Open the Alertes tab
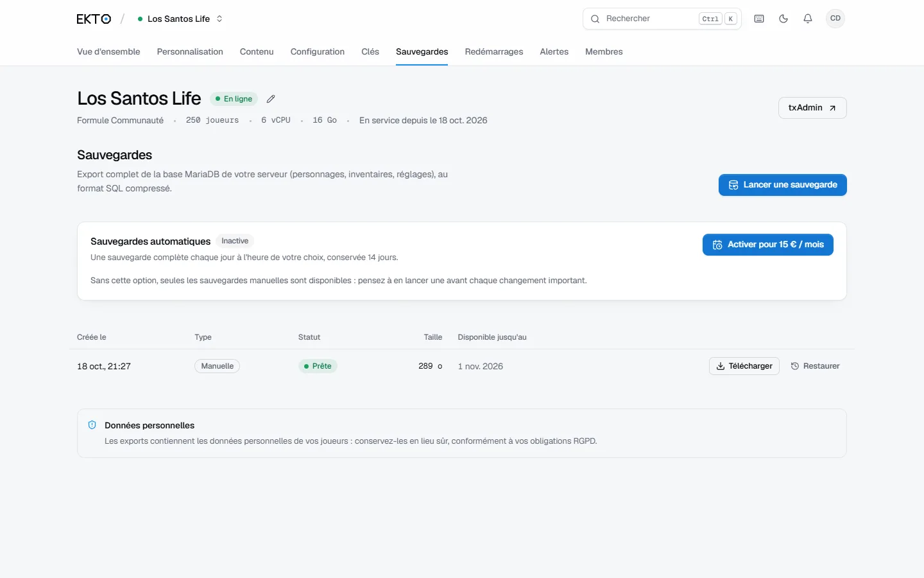924x578 pixels. pos(554,52)
